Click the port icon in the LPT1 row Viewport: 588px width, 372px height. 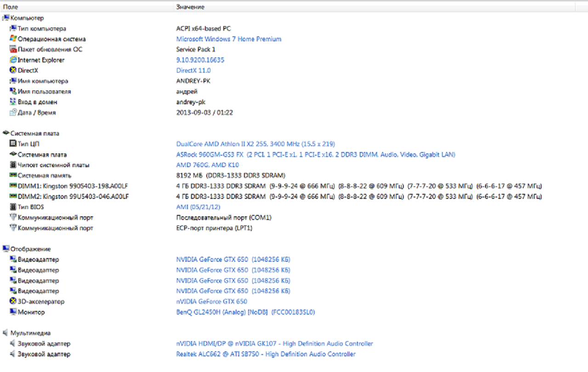[13, 228]
